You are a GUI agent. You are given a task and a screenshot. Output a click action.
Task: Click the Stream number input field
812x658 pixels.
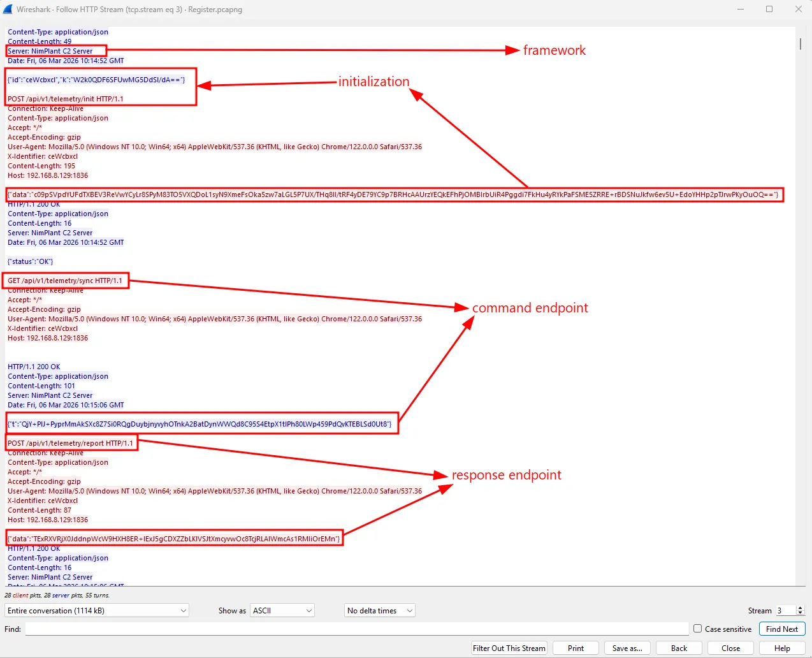[787, 610]
